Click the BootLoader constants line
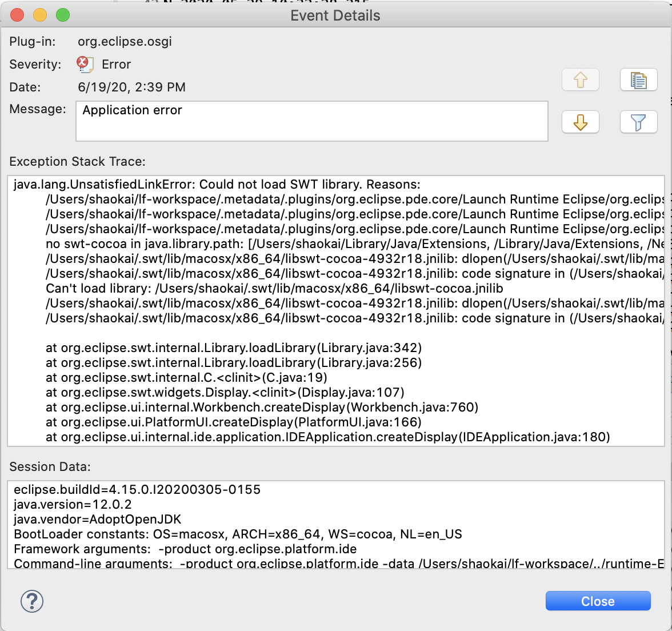This screenshot has height=631, width=672. pyautogui.click(x=238, y=534)
